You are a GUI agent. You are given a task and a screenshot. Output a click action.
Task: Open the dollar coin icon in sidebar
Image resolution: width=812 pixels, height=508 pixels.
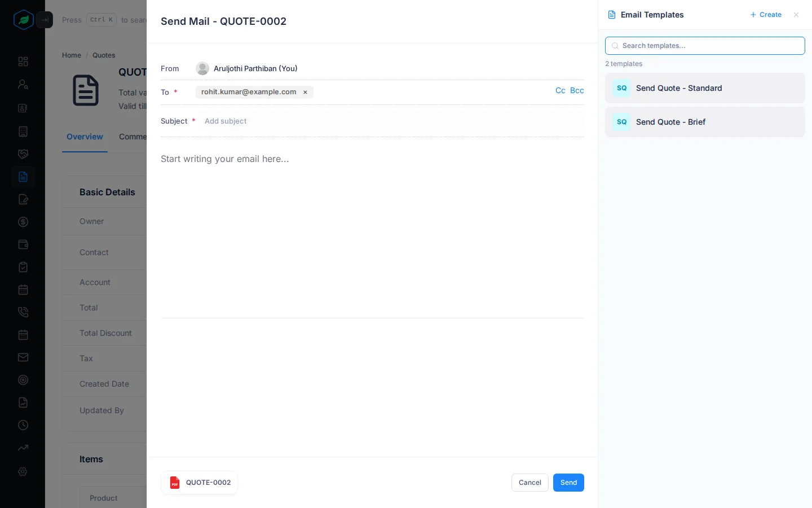[x=23, y=222]
